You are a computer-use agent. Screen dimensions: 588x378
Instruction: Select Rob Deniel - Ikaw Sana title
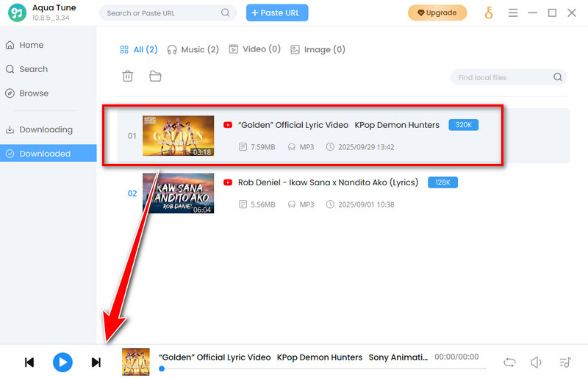tap(328, 182)
